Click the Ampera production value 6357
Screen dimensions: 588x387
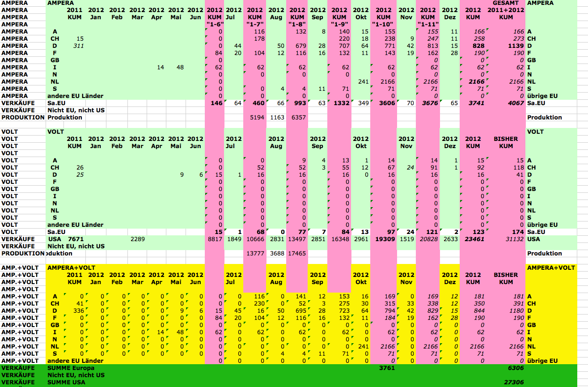298,117
